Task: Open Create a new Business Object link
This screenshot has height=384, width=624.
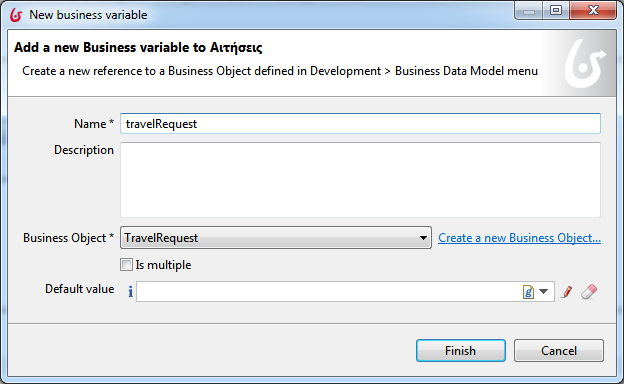Action: [x=519, y=238]
